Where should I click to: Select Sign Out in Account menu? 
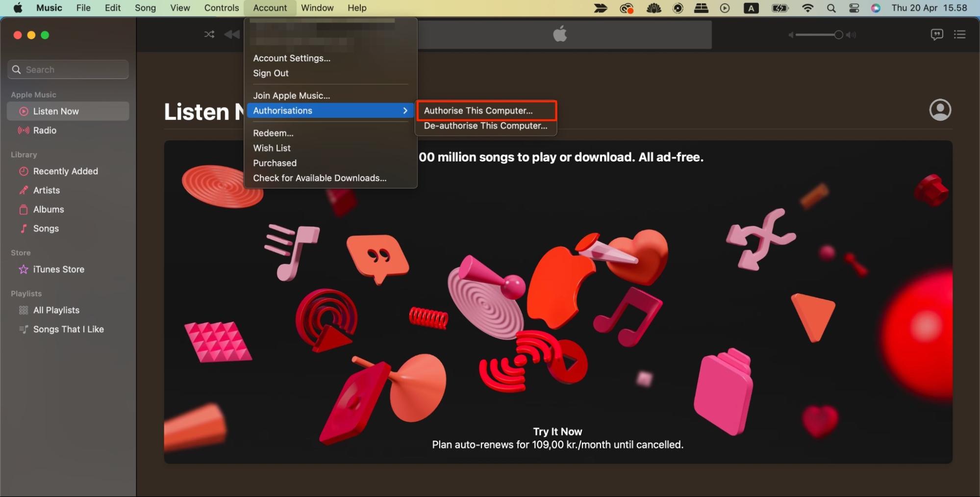pos(330,73)
